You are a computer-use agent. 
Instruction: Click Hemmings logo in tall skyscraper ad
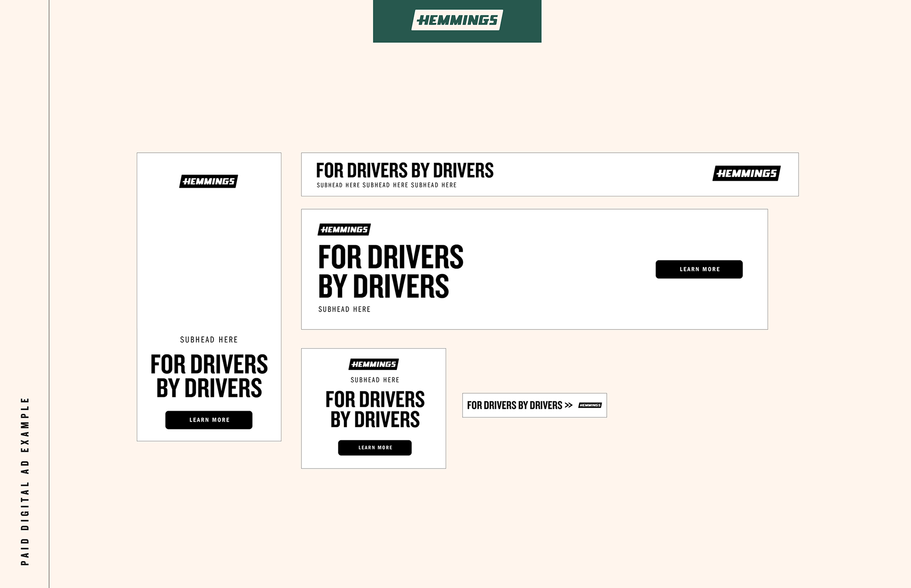[209, 182]
